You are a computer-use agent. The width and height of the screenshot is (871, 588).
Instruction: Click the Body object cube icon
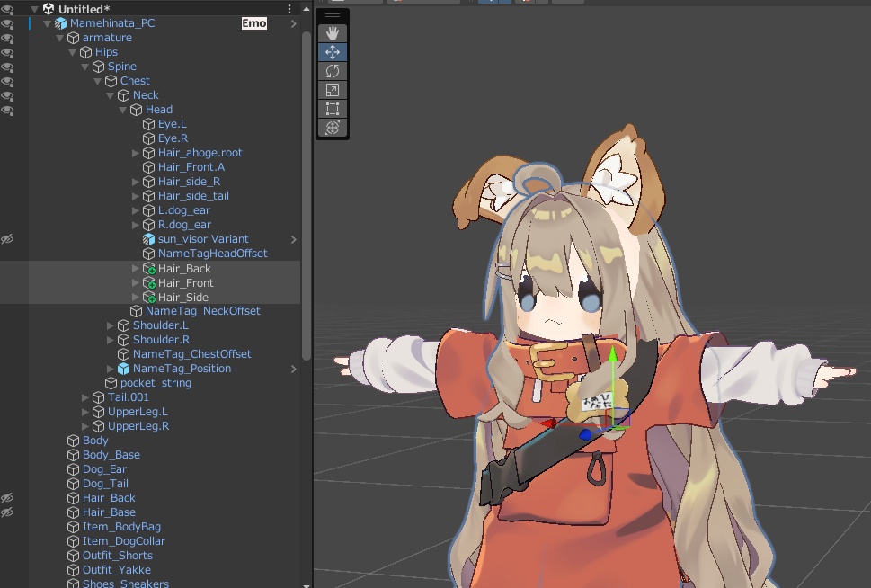[74, 441]
